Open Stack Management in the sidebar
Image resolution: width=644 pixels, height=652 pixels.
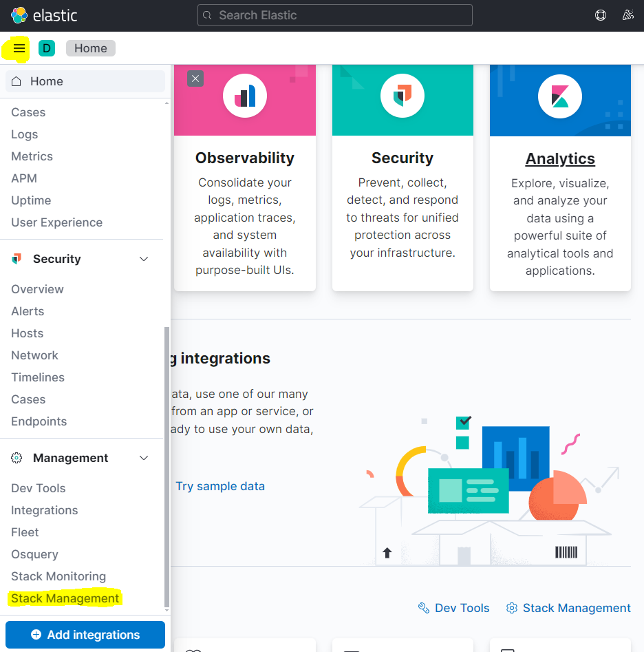click(65, 598)
